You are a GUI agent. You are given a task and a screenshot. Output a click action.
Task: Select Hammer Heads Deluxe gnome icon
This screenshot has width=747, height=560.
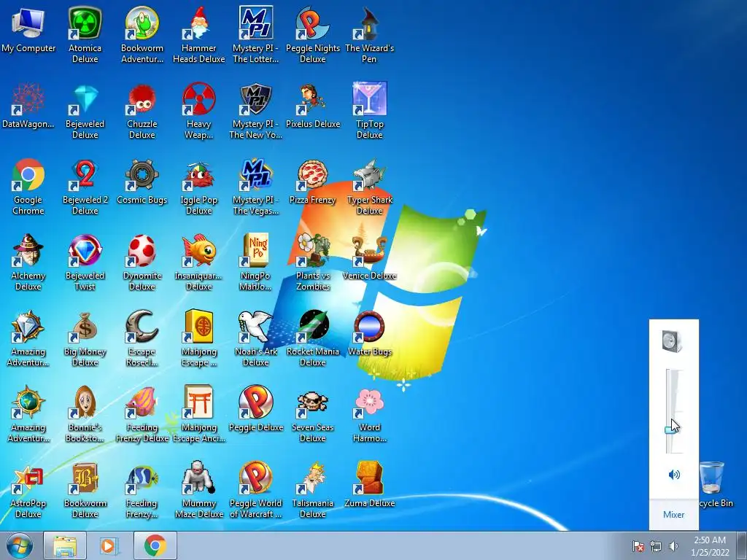coord(198,35)
